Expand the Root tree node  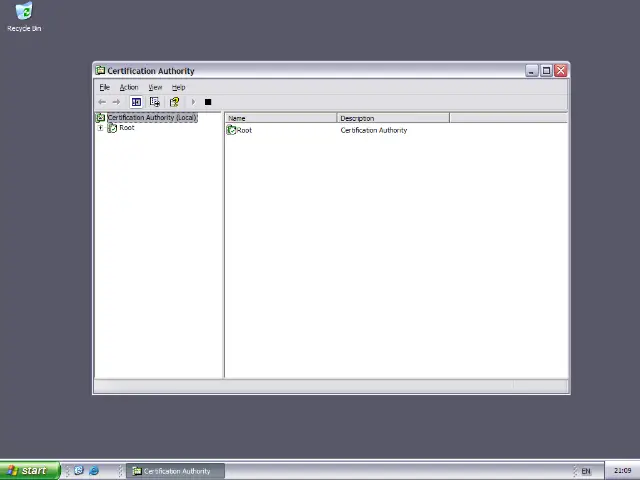click(x=100, y=128)
